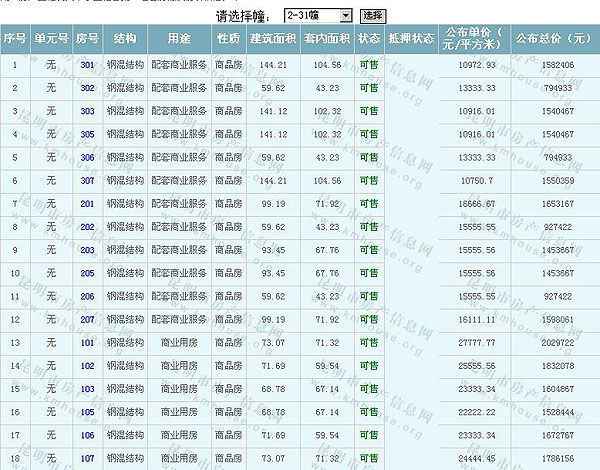Open room 201 link
The height and width of the screenshot is (470, 600).
pos(87,203)
